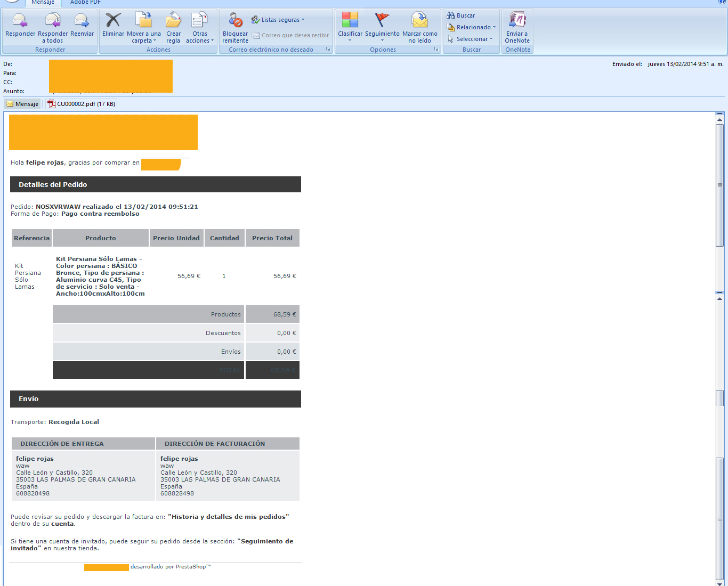Switch to the Mensaje ribbon tab
Screen dimensions: 728x586
[43, 3]
